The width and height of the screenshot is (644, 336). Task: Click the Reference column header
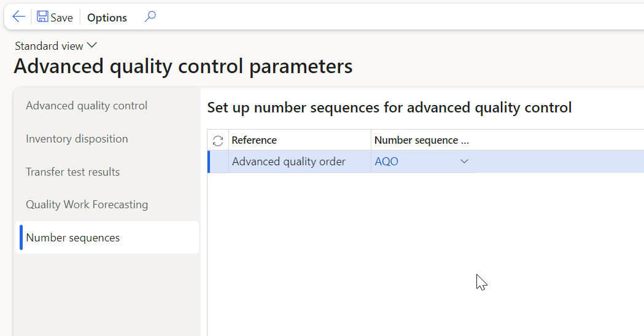254,140
